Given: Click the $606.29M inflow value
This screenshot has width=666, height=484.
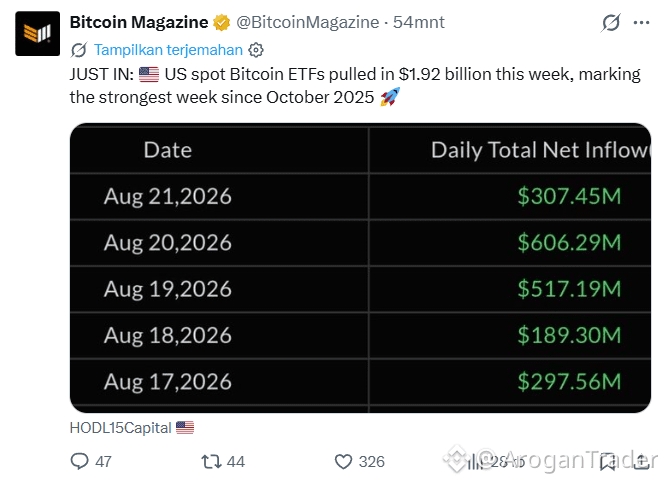Looking at the screenshot, I should point(569,243).
